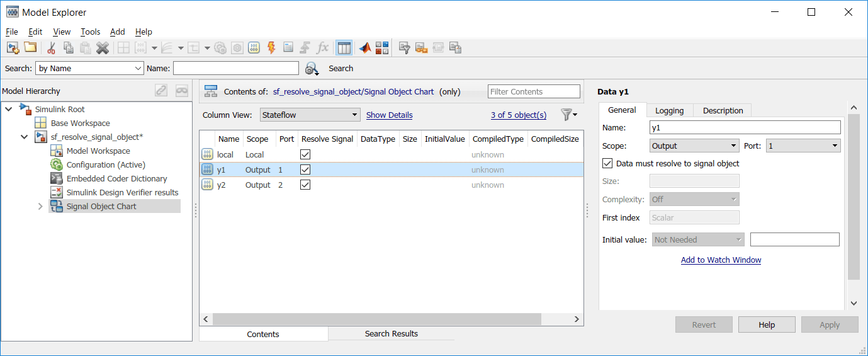Open the Column View Stateflow dropdown
The image size is (868, 356).
coord(310,115)
